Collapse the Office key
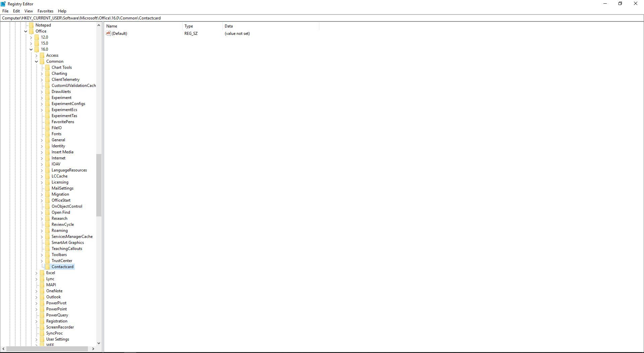The height and width of the screenshot is (353, 644). pyautogui.click(x=25, y=31)
